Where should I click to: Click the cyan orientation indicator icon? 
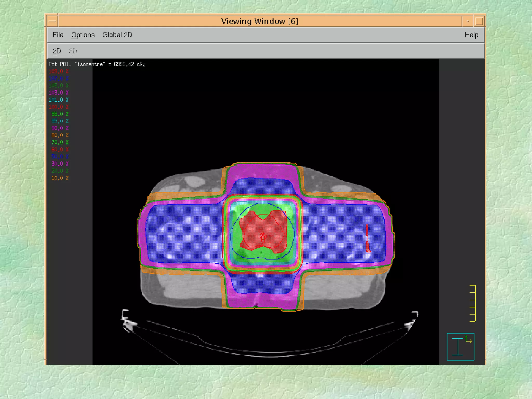click(460, 347)
